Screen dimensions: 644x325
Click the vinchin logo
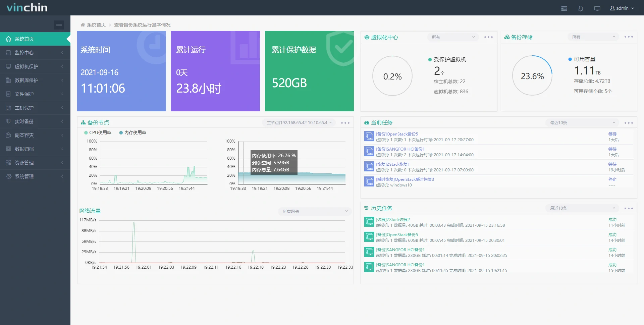point(27,7)
